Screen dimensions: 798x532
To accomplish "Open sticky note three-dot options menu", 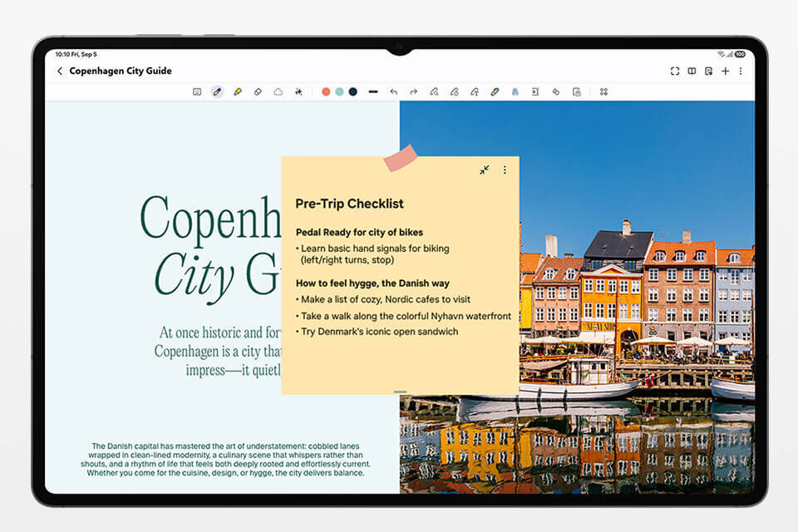I will point(505,170).
